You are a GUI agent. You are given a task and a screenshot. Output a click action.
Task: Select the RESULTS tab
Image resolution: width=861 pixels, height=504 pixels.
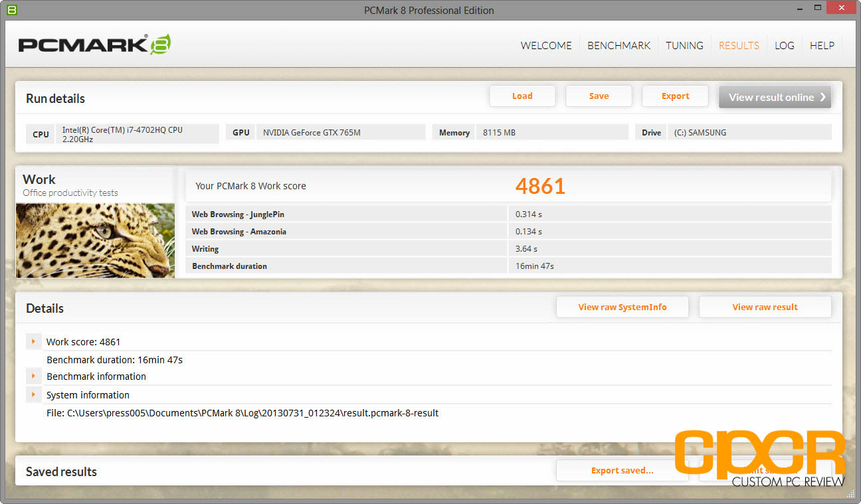[x=739, y=45]
